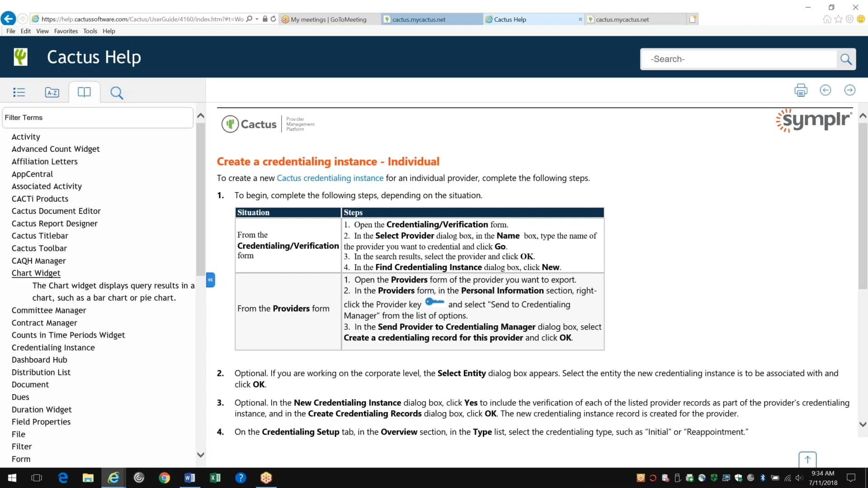Select Chart Widget in the topic list
The width and height of the screenshot is (868, 488).
36,273
